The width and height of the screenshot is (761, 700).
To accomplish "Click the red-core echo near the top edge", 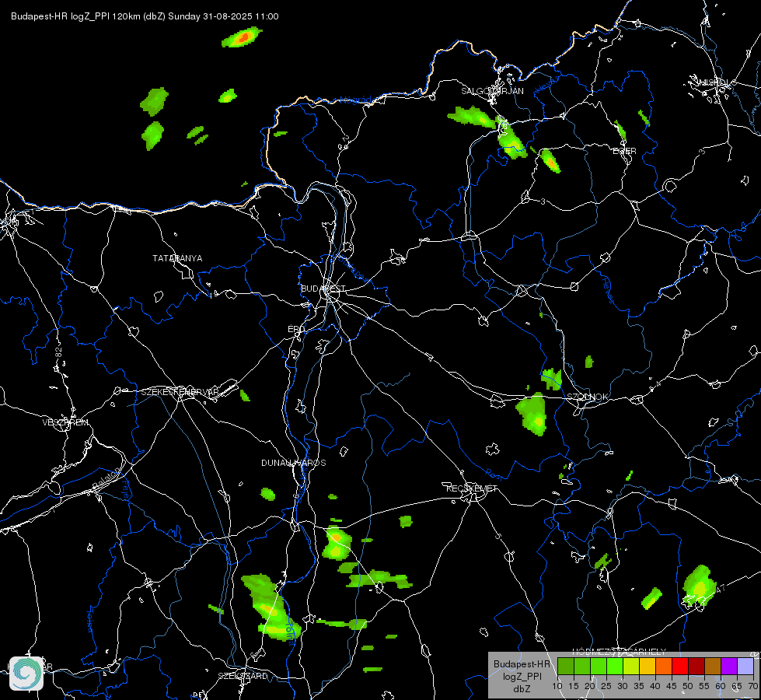I will pyautogui.click(x=243, y=37).
